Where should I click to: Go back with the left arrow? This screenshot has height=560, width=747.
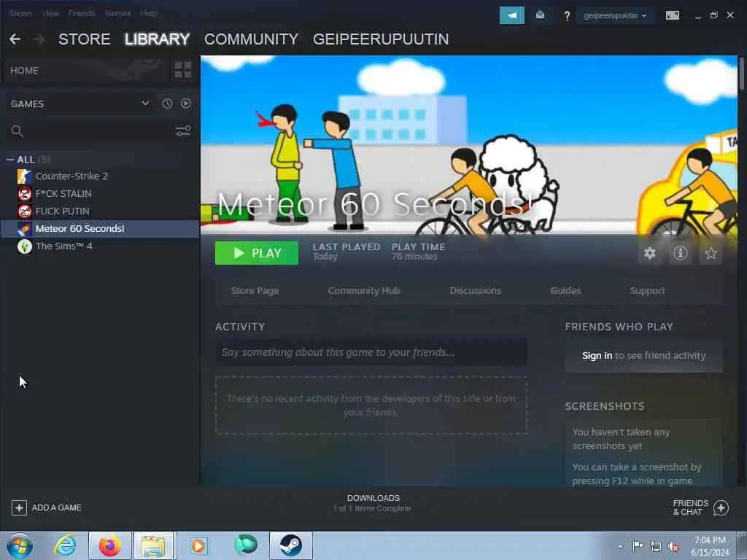15,39
